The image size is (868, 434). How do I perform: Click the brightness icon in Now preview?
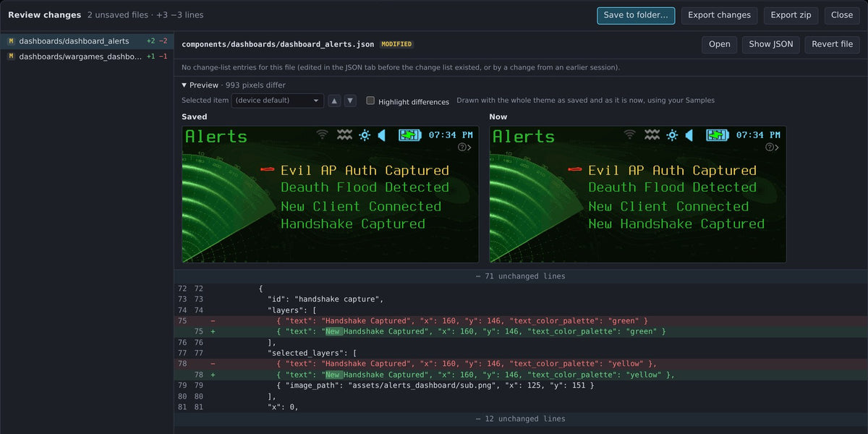point(672,135)
